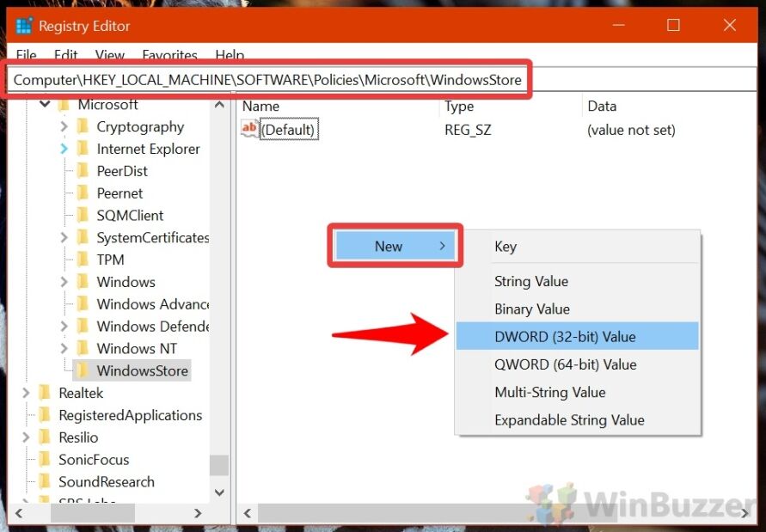The height and width of the screenshot is (532, 766).
Task: Click the TPM folder icon
Action: pyautogui.click(x=83, y=260)
